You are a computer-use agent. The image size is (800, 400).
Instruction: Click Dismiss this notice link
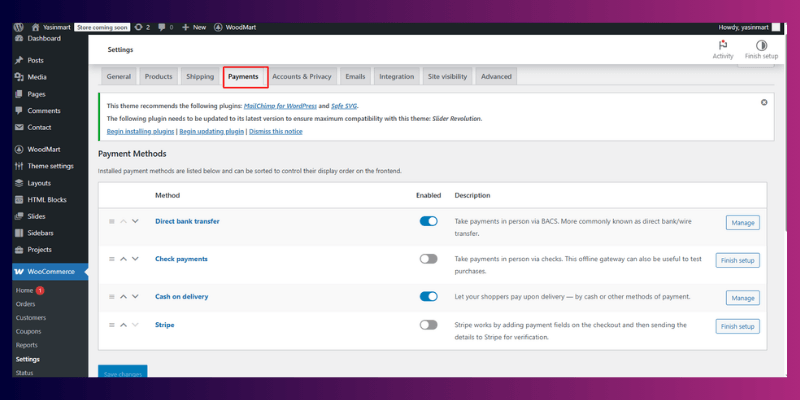tap(276, 132)
